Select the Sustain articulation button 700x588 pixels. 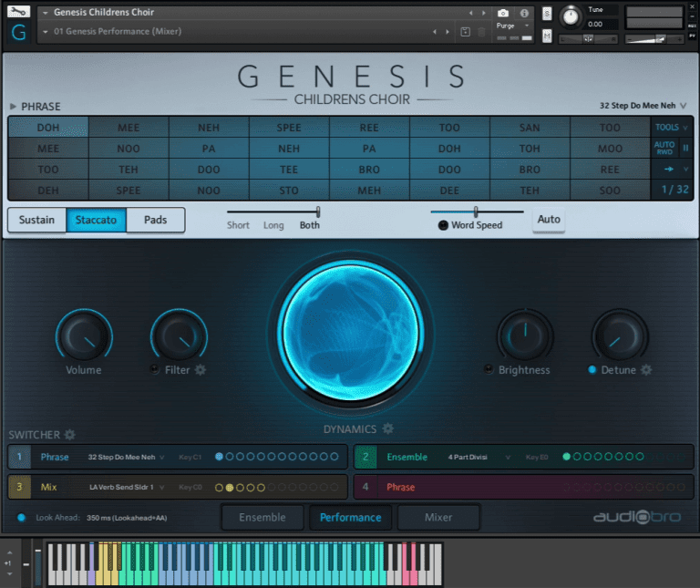[x=37, y=220]
